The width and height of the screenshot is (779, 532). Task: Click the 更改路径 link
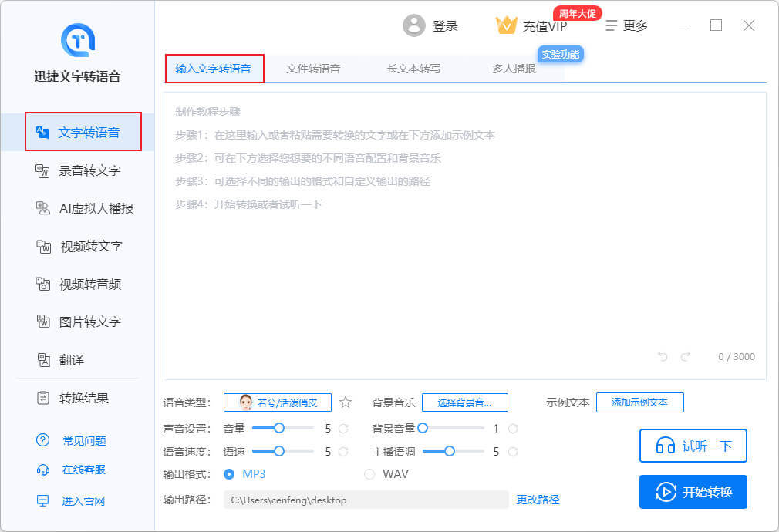(x=538, y=500)
